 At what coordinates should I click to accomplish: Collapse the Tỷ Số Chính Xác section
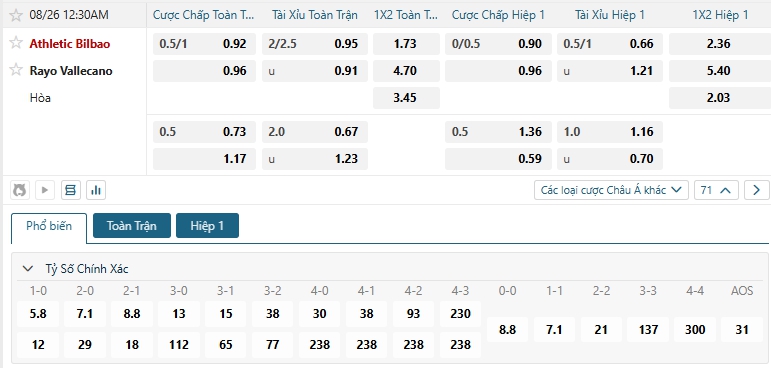[29, 269]
